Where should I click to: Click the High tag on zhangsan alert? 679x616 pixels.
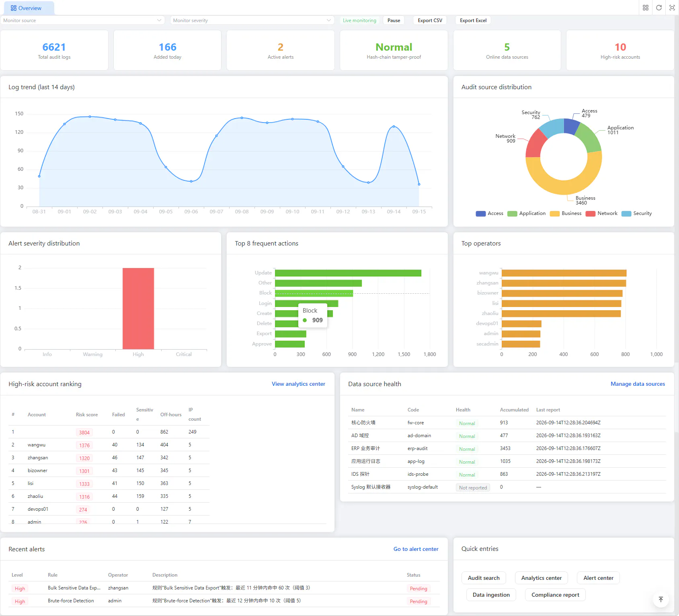pyautogui.click(x=20, y=589)
